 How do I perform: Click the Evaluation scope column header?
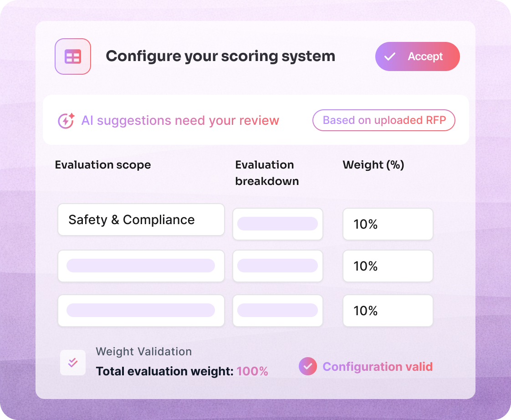pos(102,165)
